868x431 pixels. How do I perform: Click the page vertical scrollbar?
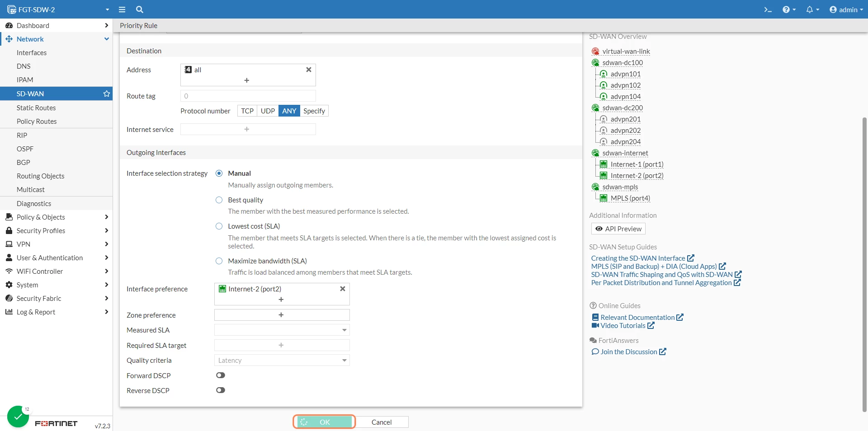click(x=864, y=264)
